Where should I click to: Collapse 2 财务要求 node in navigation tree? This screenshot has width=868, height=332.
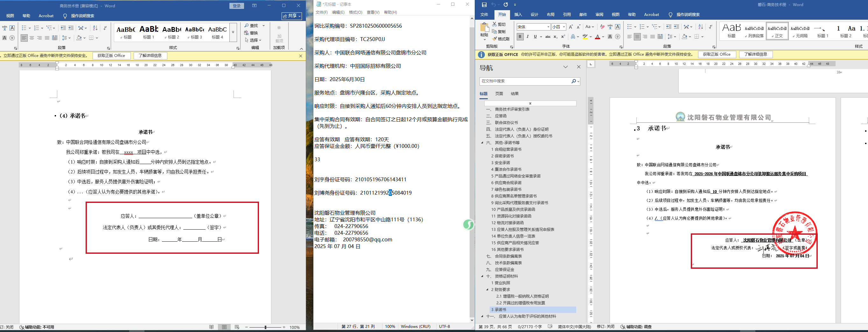click(487, 290)
